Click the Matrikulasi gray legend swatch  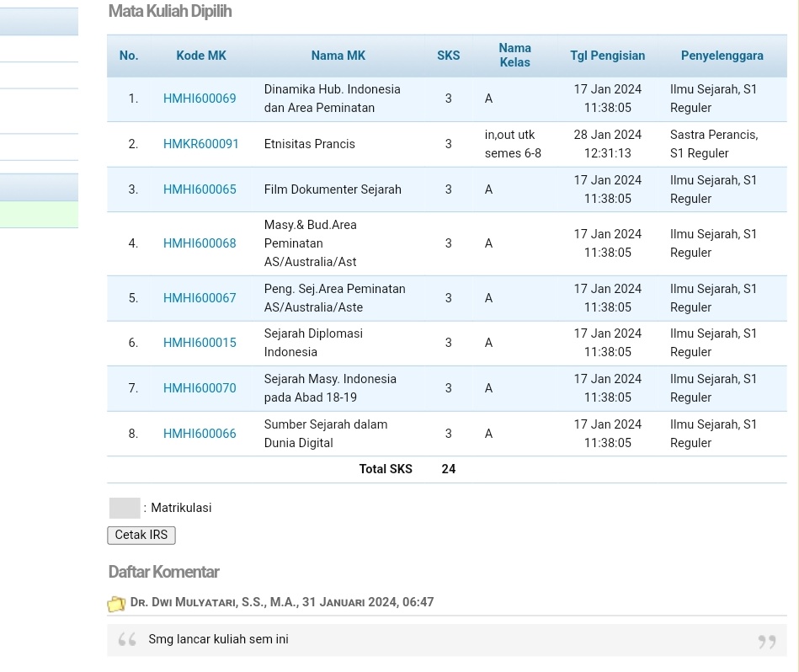pos(125,508)
